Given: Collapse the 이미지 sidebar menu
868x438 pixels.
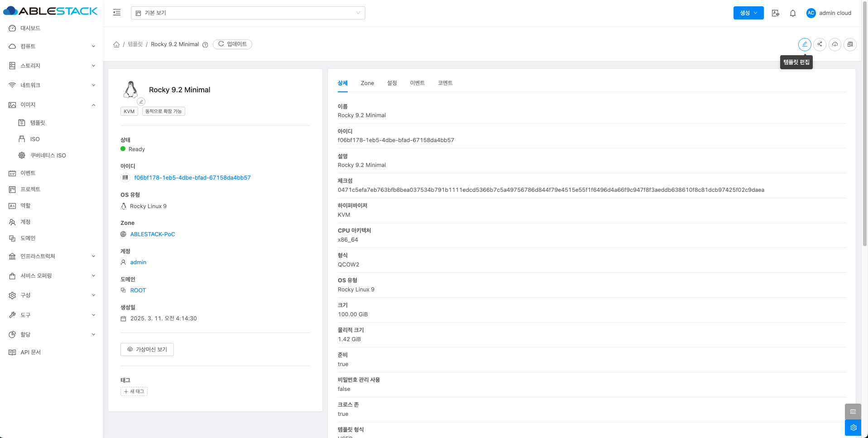Looking at the screenshot, I should 51,105.
